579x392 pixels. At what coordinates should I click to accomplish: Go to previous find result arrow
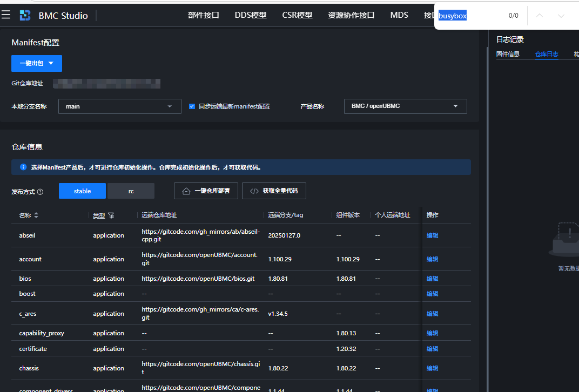tap(539, 16)
